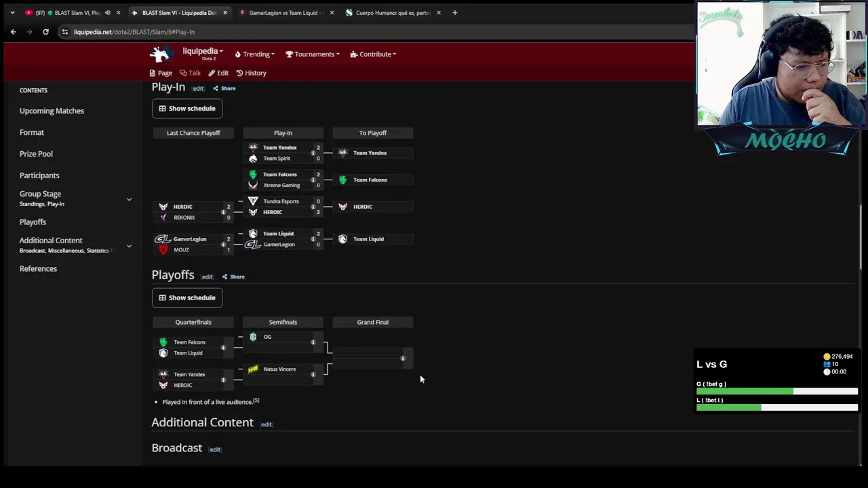Open footnote reference [5] after live audience note
This screenshot has width=868, height=488.
tap(256, 401)
